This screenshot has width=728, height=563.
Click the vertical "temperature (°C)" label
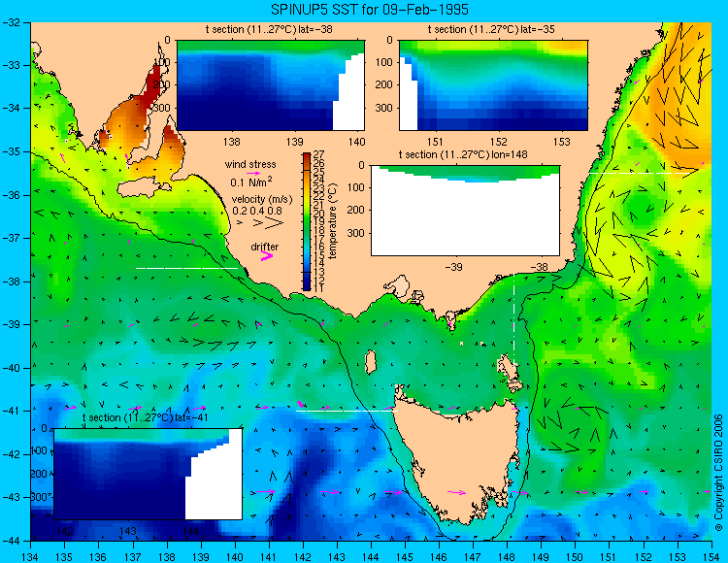[x=332, y=221]
